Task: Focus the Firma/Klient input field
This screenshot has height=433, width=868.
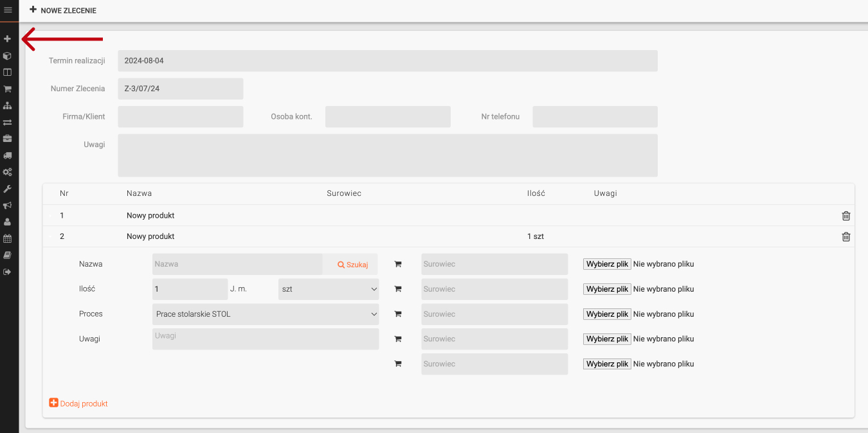Action: [x=181, y=117]
